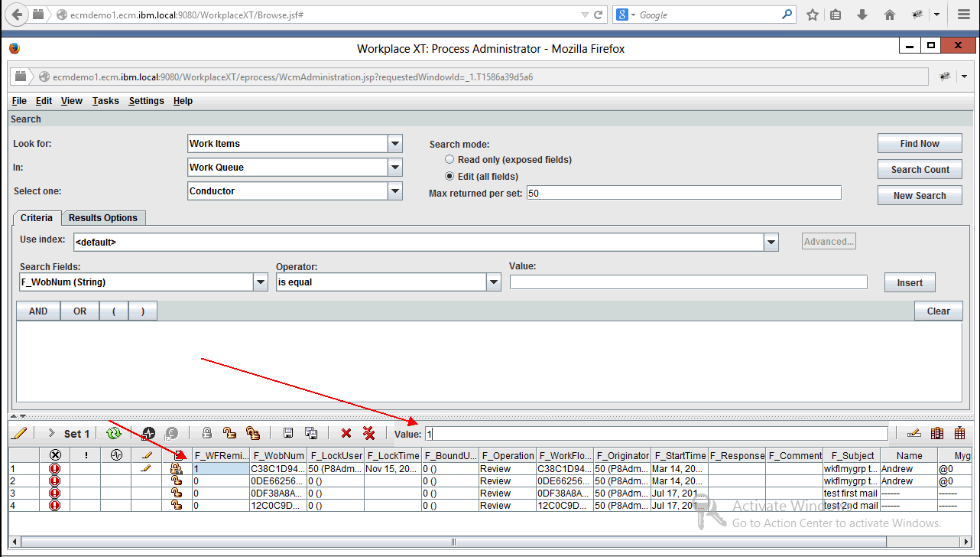Screen dimensions: 980x557
Task: Click the criteria Value input field
Action: (x=689, y=282)
